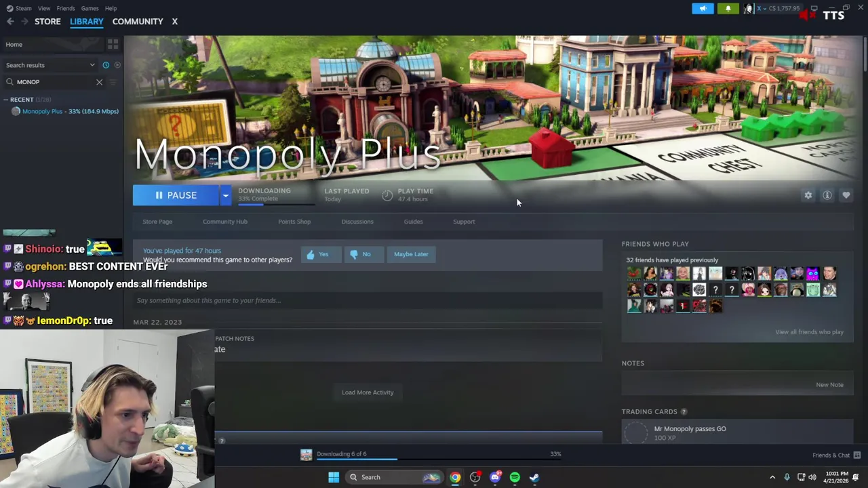The width and height of the screenshot is (868, 488).
Task: Pause the Monopoly Plus download
Action: (176, 195)
